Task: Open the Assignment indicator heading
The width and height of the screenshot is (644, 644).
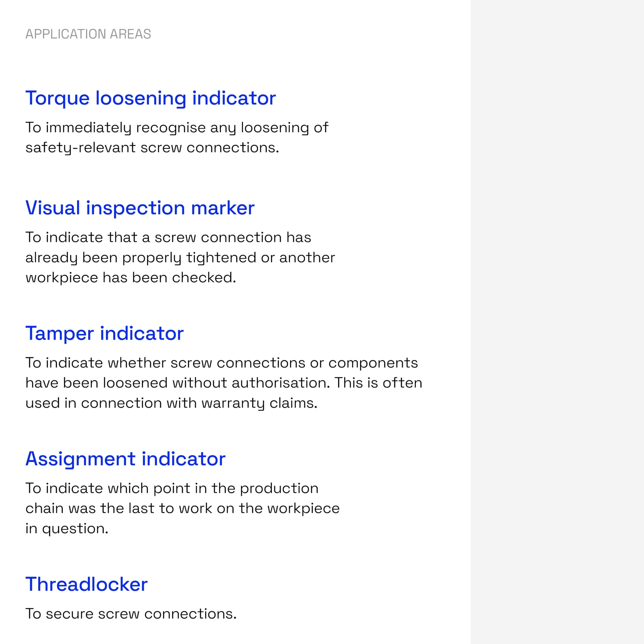Action: [x=125, y=459]
